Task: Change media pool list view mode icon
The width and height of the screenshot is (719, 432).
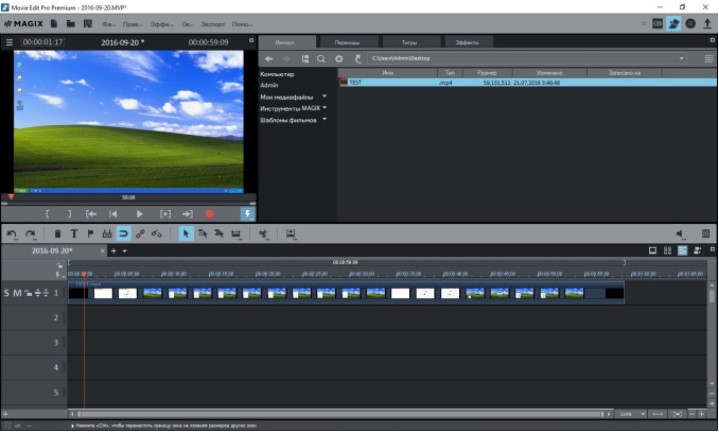Action: click(709, 59)
